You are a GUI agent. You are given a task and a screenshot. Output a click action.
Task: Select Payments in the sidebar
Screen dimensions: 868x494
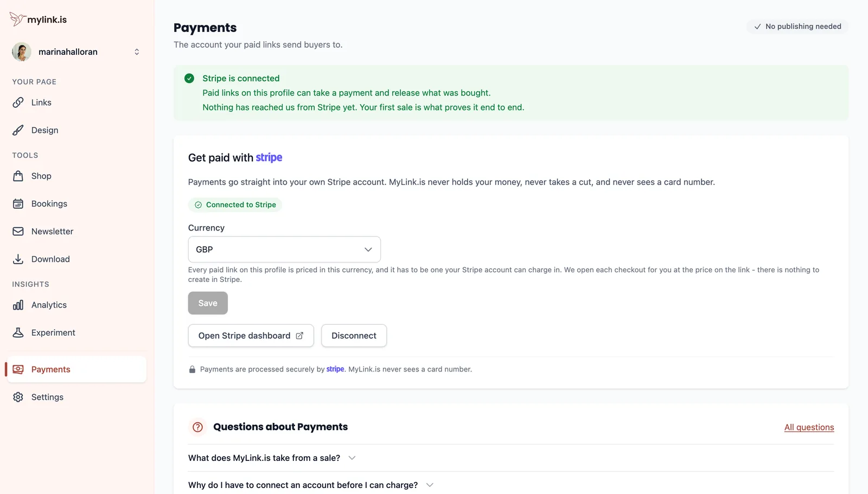[x=76, y=369]
